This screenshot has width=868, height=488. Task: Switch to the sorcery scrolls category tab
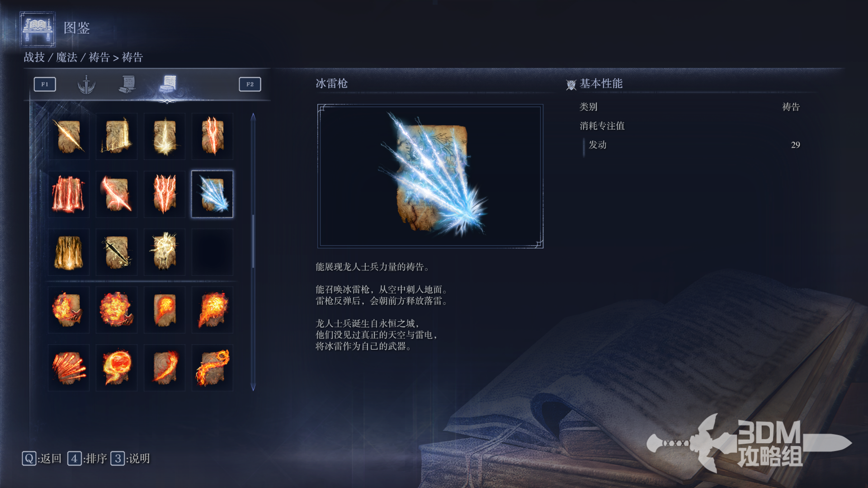pos(127,84)
